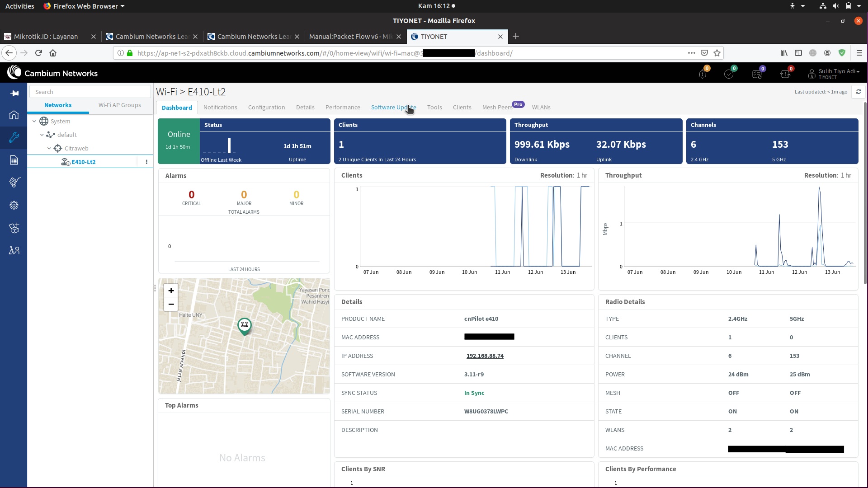Switch to Mikrotik.ID Layanan browser tab
Viewport: 868px width, 488px height.
tap(46, 36)
